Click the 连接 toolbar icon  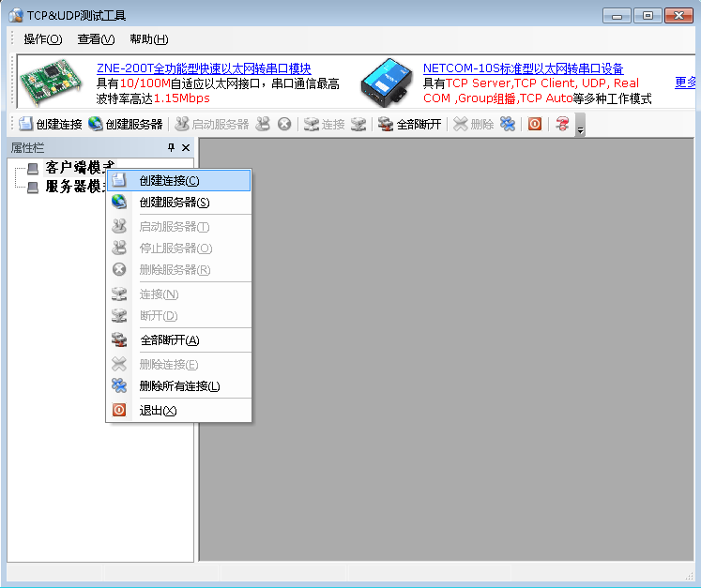tap(312, 124)
